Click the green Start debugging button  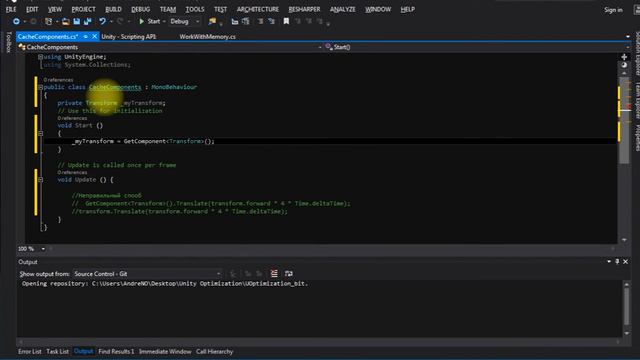coord(149,21)
